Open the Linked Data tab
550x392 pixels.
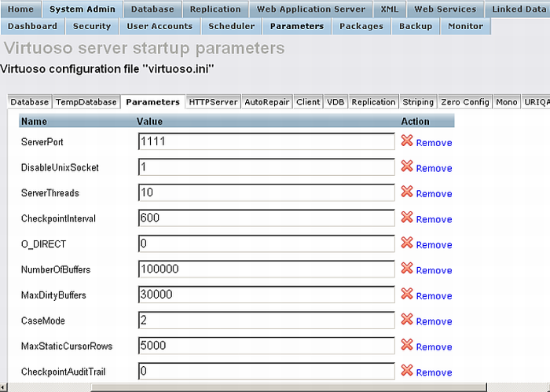pyautogui.click(x=518, y=9)
